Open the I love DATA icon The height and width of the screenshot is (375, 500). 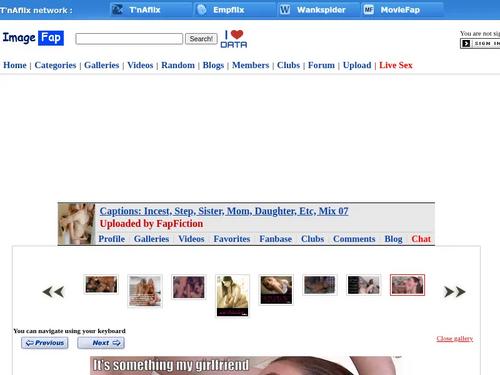(x=234, y=39)
